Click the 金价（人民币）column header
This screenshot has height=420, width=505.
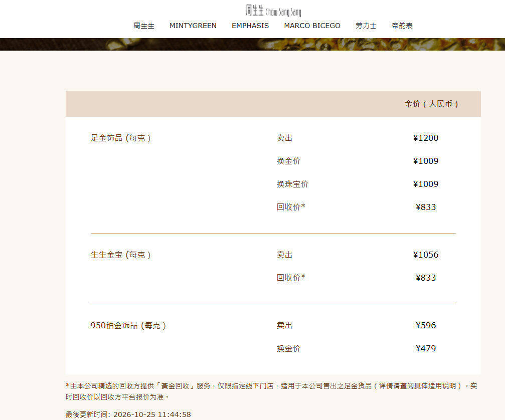click(431, 104)
